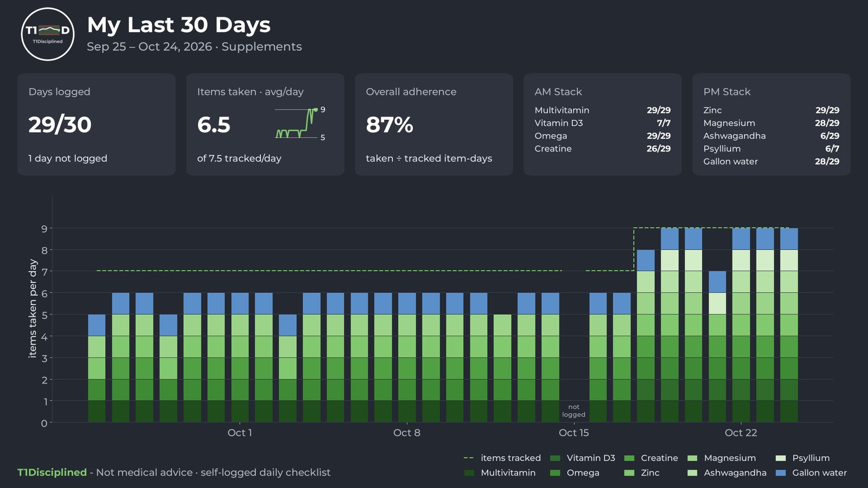Click the 'Items taken · avg/day' heading
Screen dimensions: 868x488
pyautogui.click(x=250, y=92)
